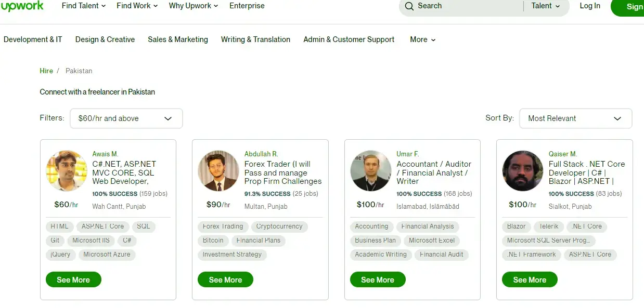Viewport: 644px width, 308px height.
Task: Select the Design & Creative category
Action: [105, 39]
